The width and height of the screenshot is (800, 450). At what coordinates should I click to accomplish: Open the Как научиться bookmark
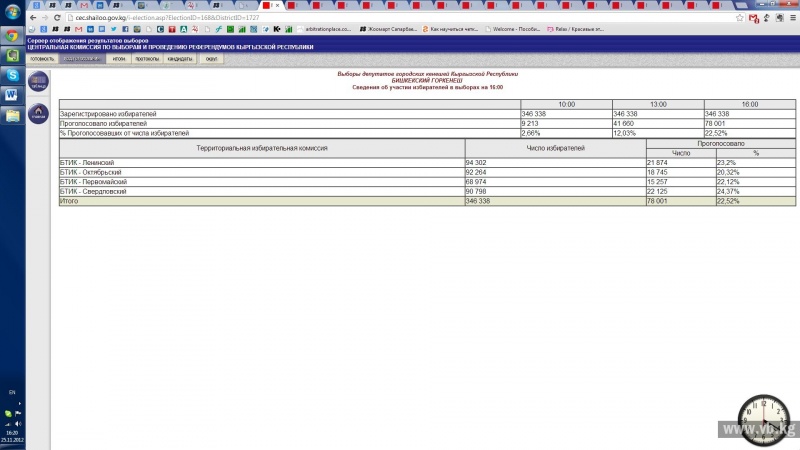point(451,30)
